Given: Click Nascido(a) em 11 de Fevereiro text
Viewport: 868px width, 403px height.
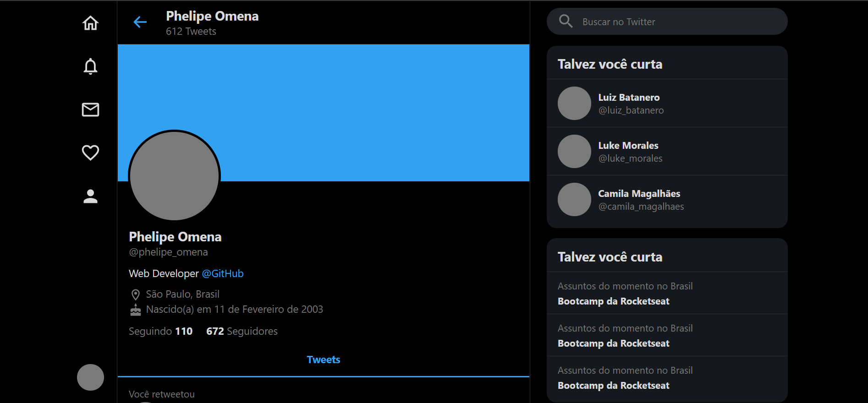Looking at the screenshot, I should pyautogui.click(x=234, y=310).
